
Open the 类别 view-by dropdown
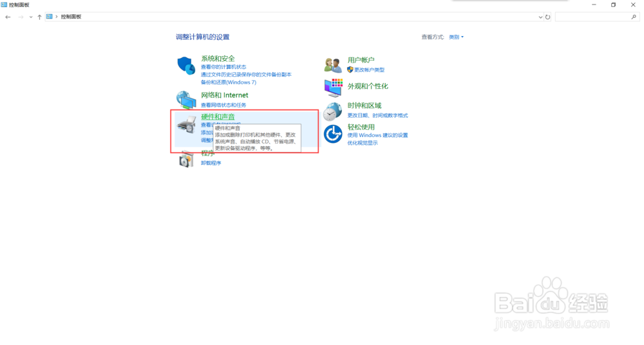click(x=456, y=37)
